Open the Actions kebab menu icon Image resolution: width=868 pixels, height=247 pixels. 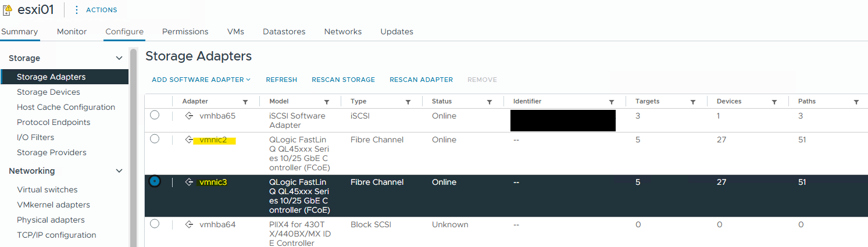(77, 10)
